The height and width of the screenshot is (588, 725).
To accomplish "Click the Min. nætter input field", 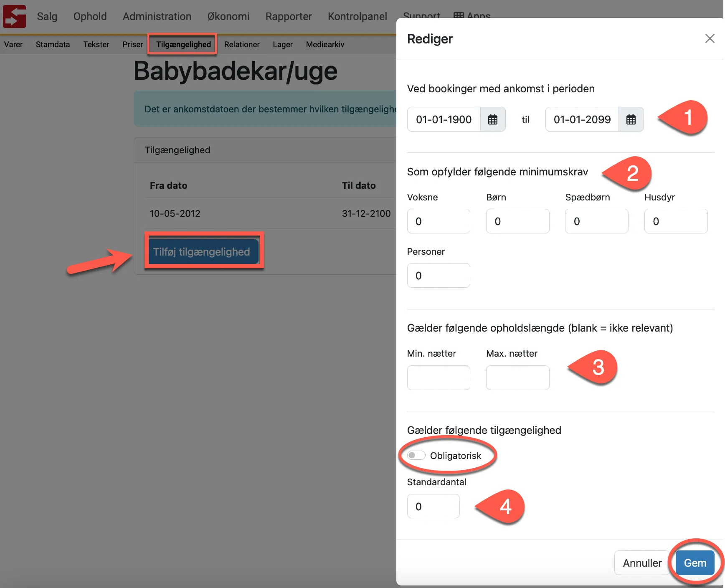I will pyautogui.click(x=438, y=378).
